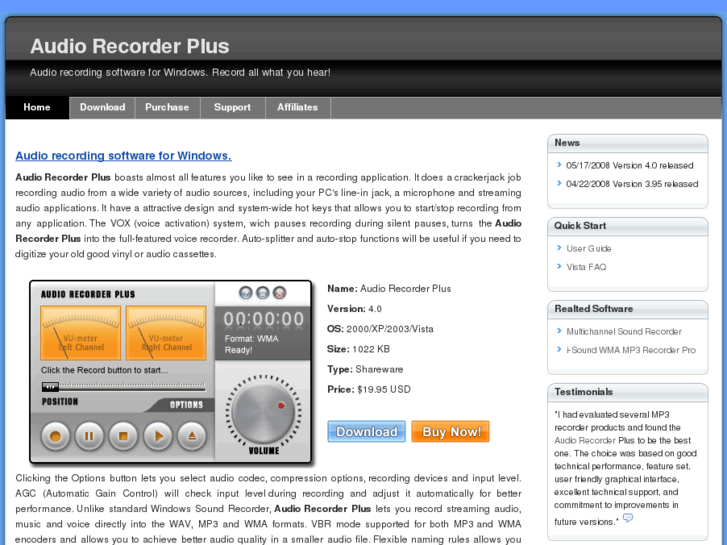727x545 pixels.
Task: Click the Eject button in recorder image
Action: [x=191, y=436]
